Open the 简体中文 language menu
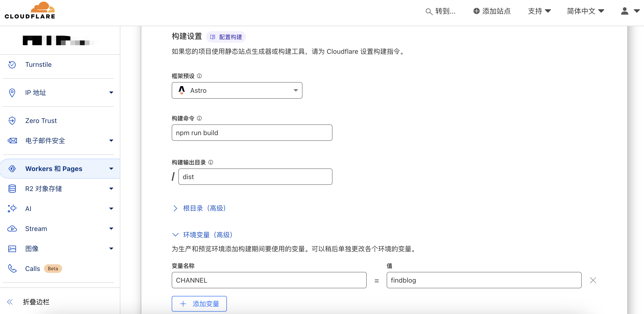This screenshot has width=644, height=314. (x=585, y=11)
